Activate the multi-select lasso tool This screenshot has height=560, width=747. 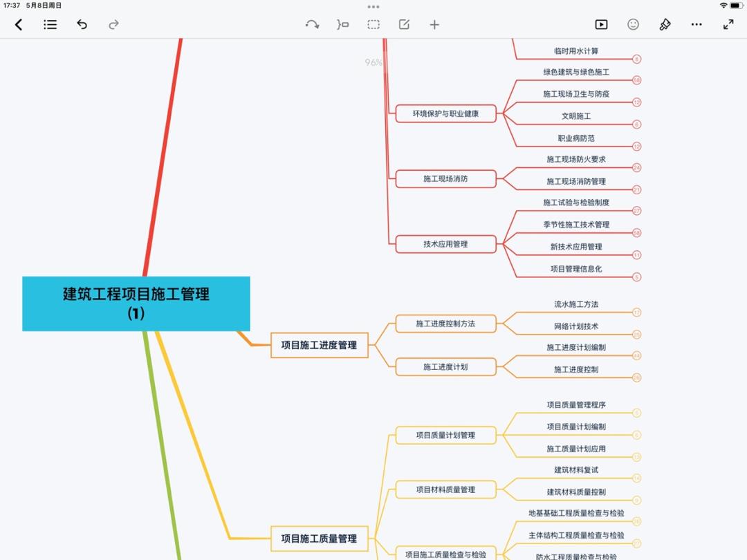coord(373,24)
